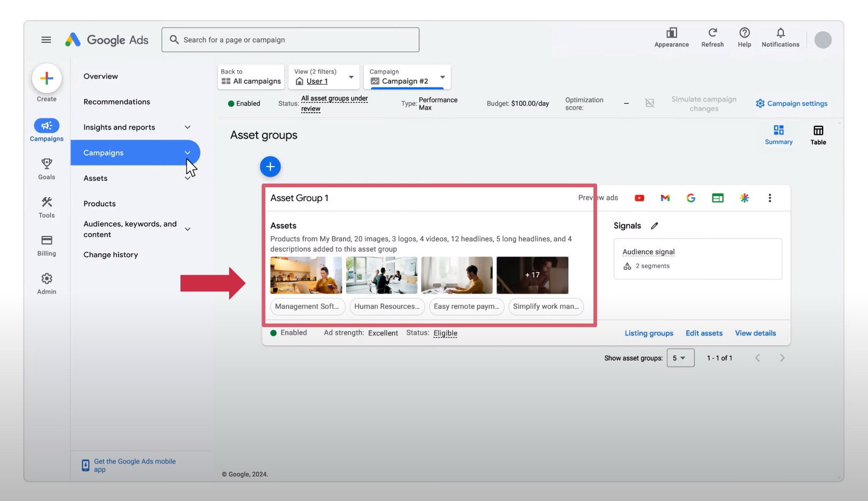Click the Management Soft... headline chip
Image resolution: width=868 pixels, height=501 pixels.
308,306
